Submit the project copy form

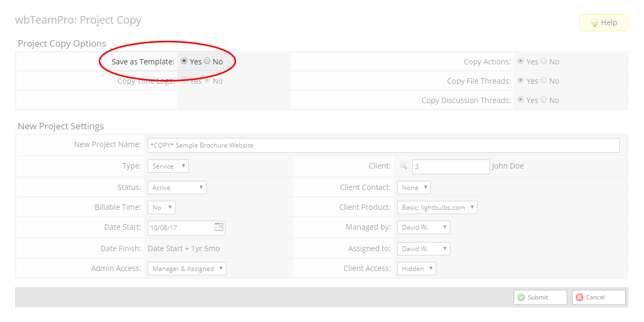[x=540, y=297]
